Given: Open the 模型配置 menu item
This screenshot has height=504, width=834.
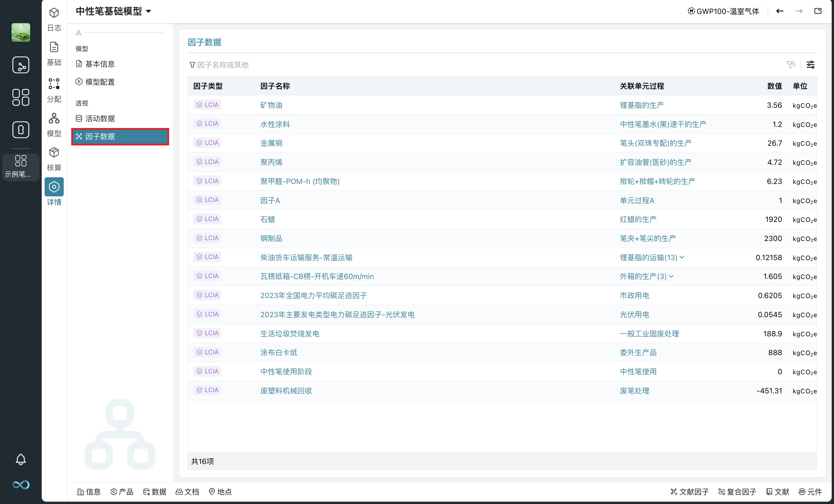Looking at the screenshot, I should point(100,82).
